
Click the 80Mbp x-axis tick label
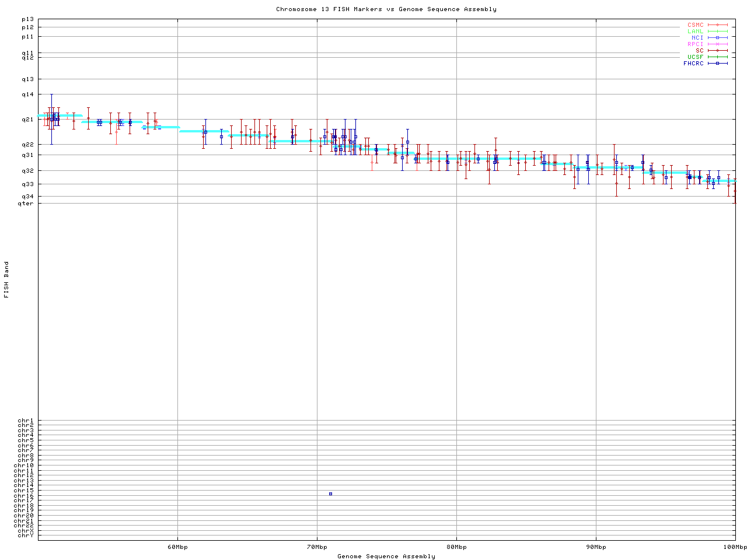456,547
